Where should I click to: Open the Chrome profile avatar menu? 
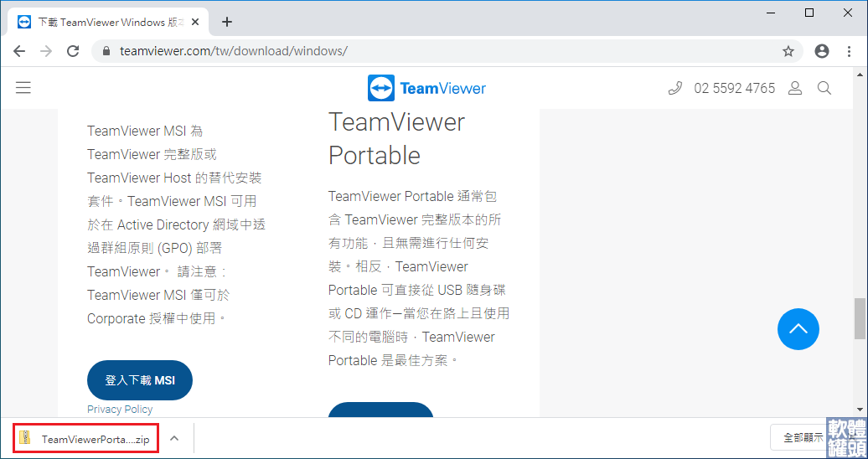pyautogui.click(x=822, y=51)
